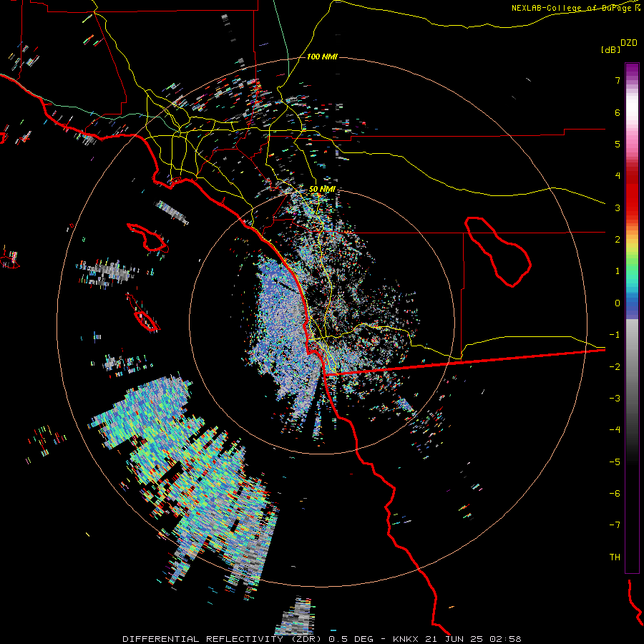This screenshot has width=644, height=644.
Task: Click the 02:58 timestamp
Action: (x=505, y=639)
